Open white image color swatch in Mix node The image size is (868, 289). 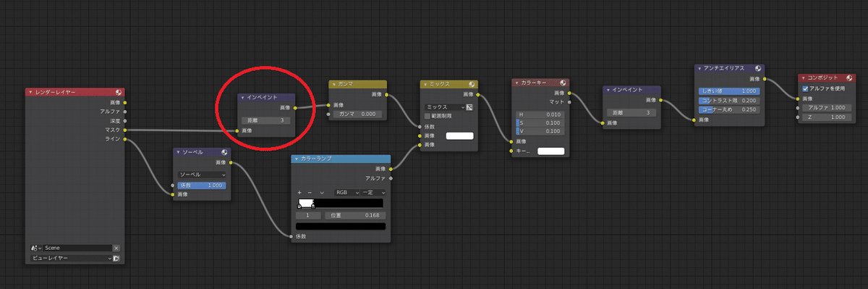point(459,135)
